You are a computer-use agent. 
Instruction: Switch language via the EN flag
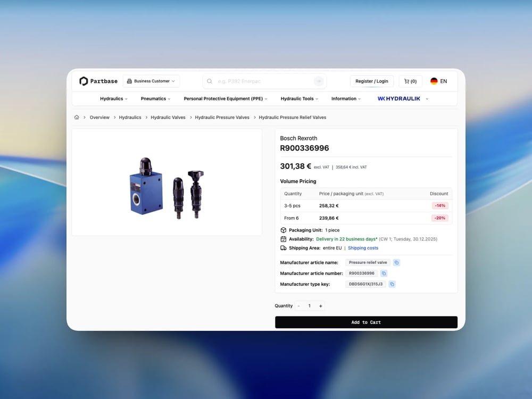coord(439,81)
